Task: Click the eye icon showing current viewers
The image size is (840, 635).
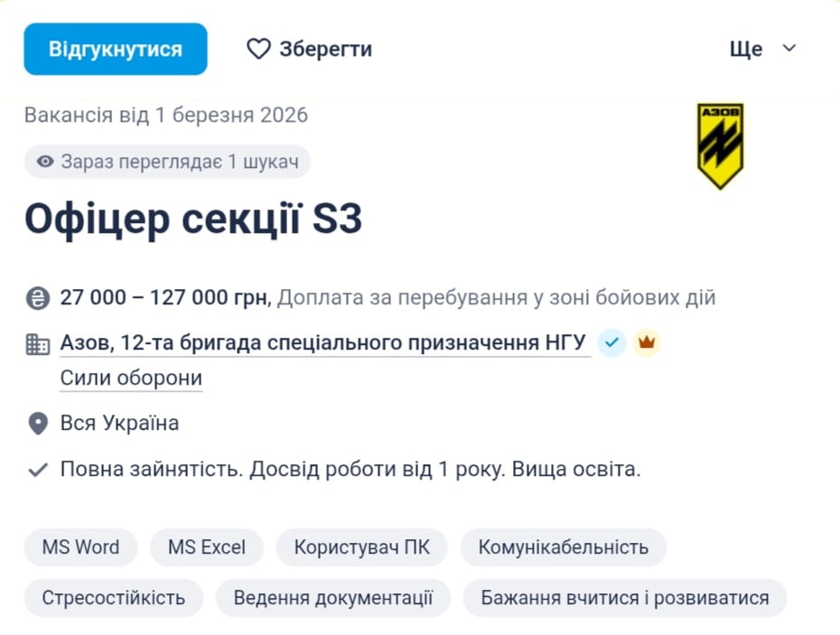Action: 44,161
